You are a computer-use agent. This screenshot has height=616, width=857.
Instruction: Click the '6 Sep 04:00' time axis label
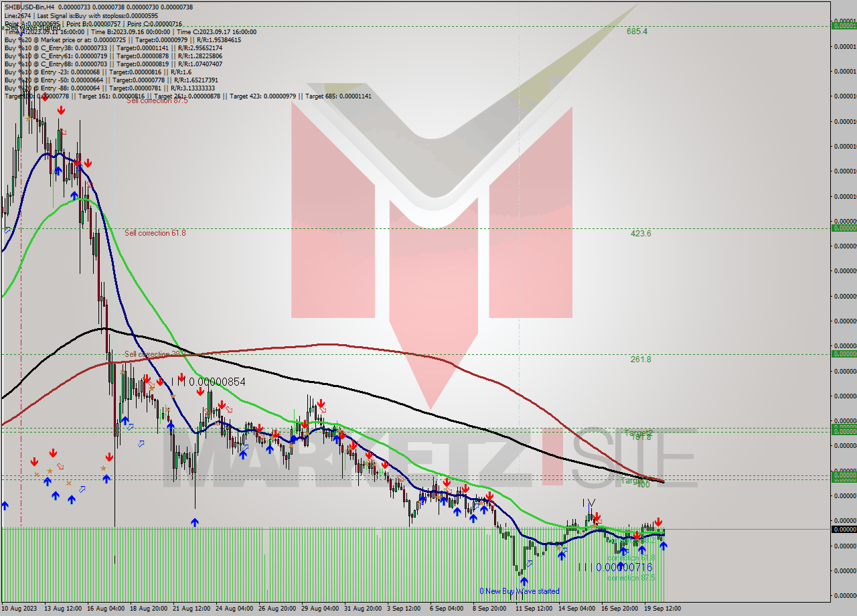click(445, 608)
